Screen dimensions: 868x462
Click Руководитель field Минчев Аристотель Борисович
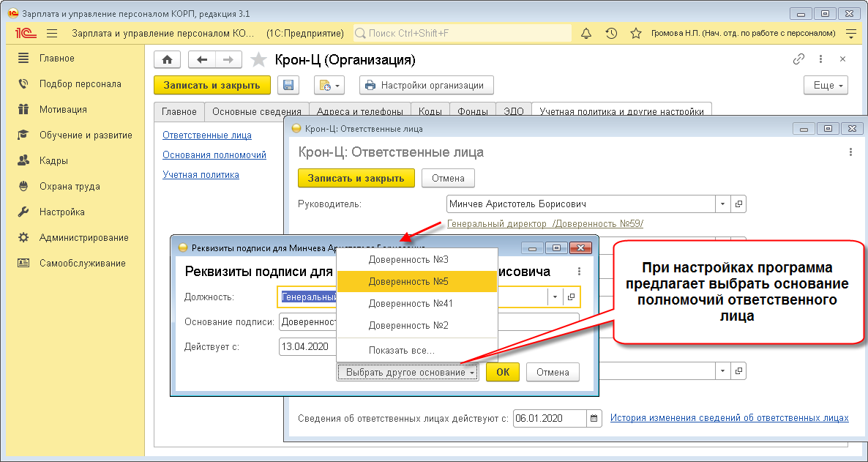pos(580,204)
